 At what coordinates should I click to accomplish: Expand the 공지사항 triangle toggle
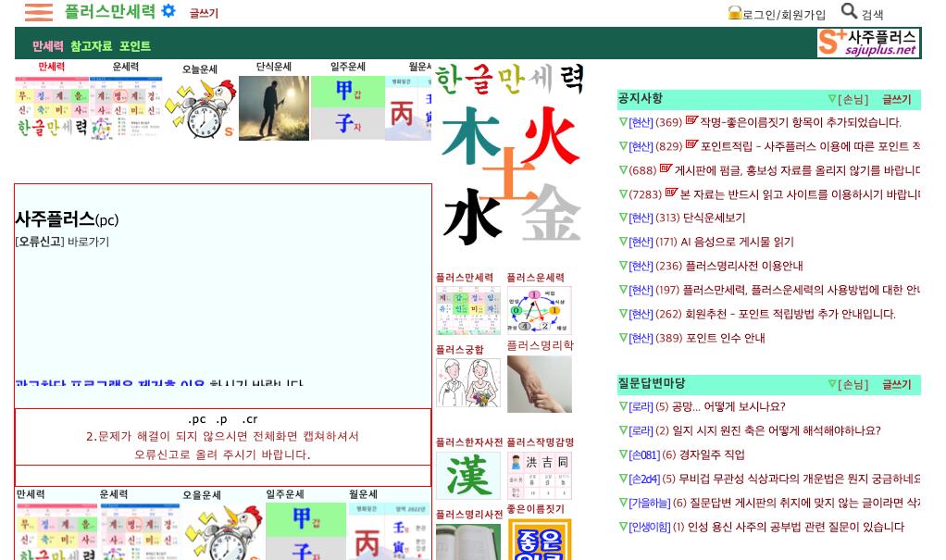point(832,99)
